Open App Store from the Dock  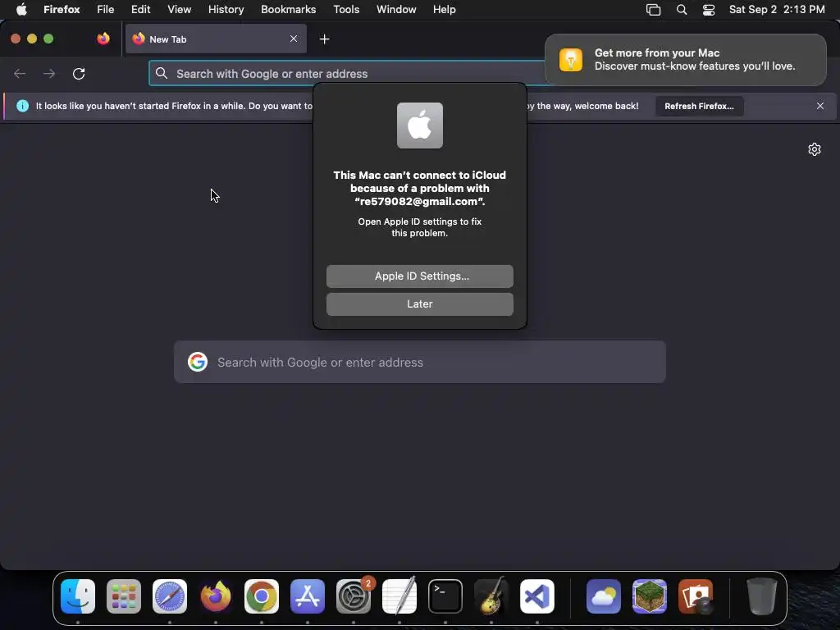[308, 596]
